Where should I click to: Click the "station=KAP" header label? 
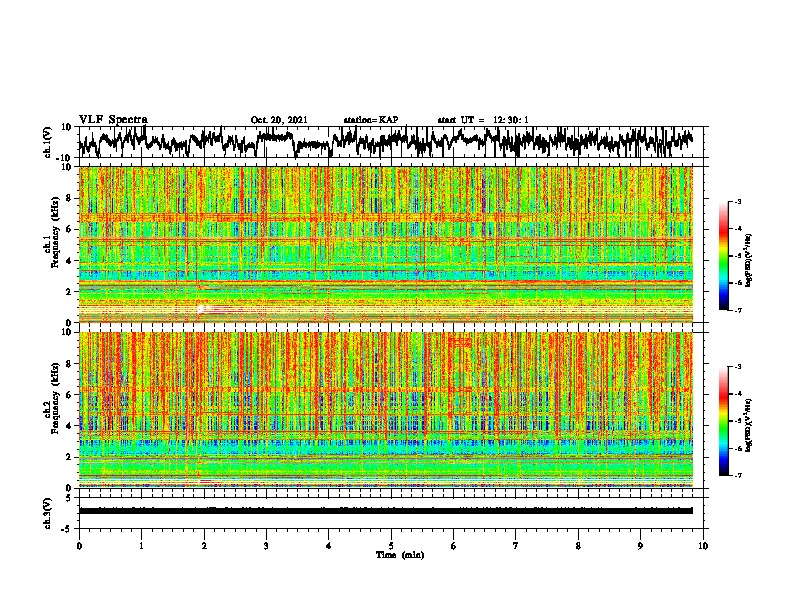371,120
